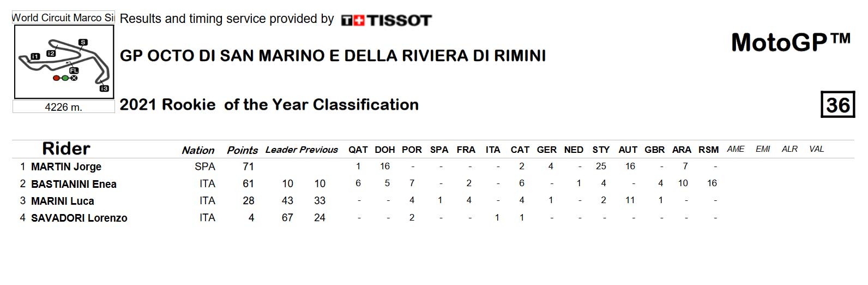Select the Nation column header

click(198, 150)
